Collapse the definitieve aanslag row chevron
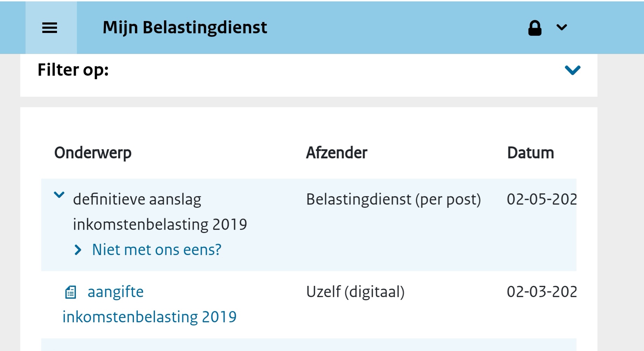Image resolution: width=644 pixels, height=351 pixels. [59, 195]
